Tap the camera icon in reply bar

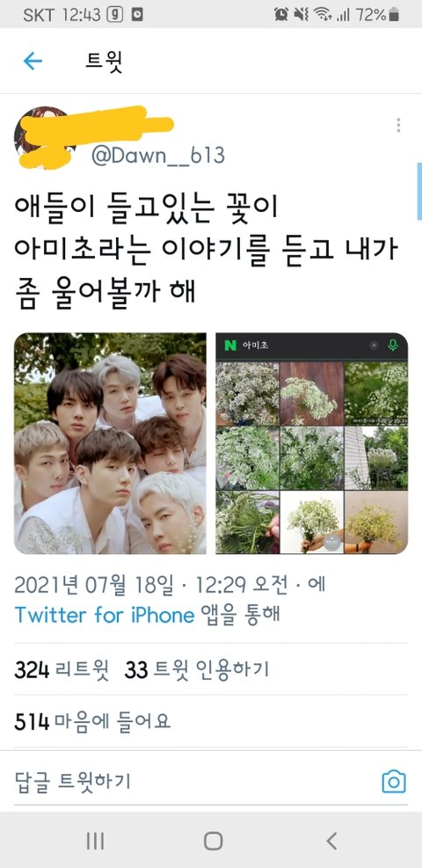(394, 782)
